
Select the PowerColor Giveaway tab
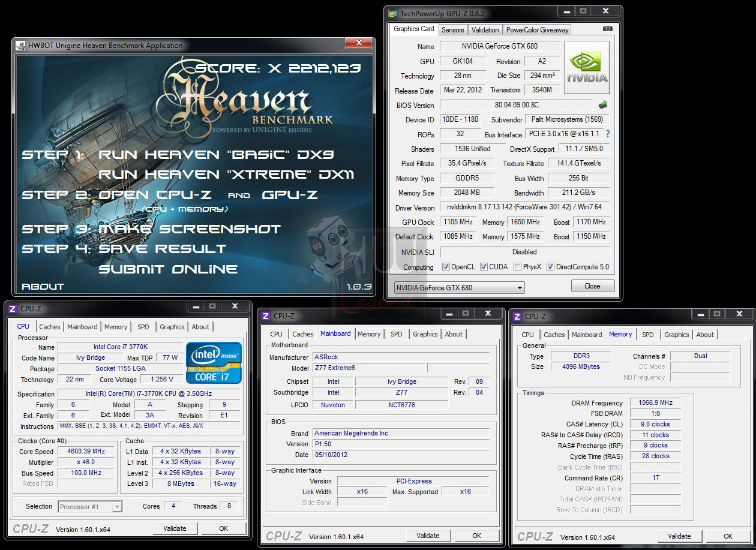[x=537, y=30]
